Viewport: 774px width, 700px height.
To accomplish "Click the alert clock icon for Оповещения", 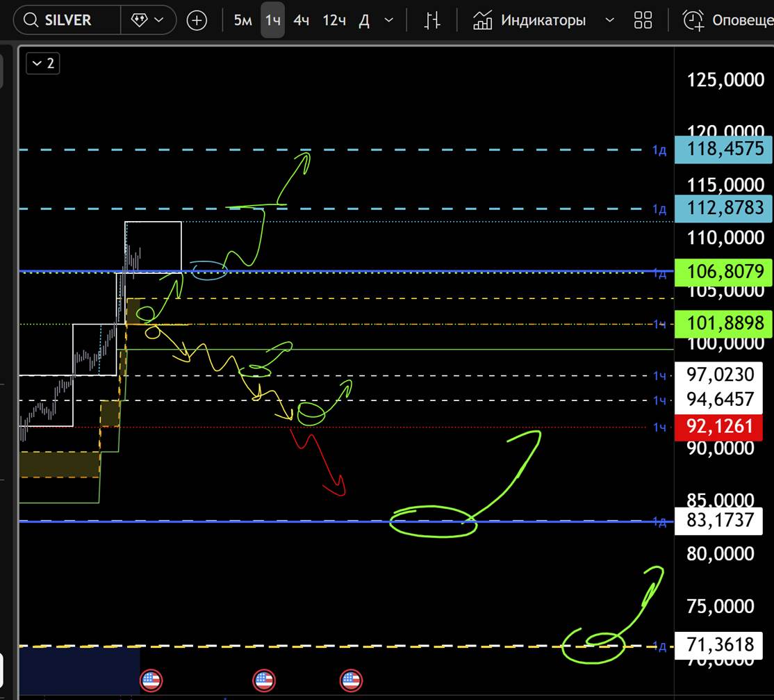I will pyautogui.click(x=693, y=20).
